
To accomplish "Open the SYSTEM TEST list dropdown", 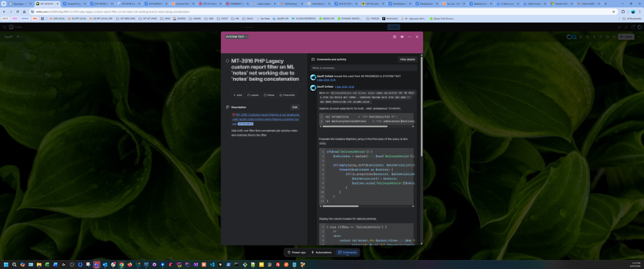I will pos(237,37).
